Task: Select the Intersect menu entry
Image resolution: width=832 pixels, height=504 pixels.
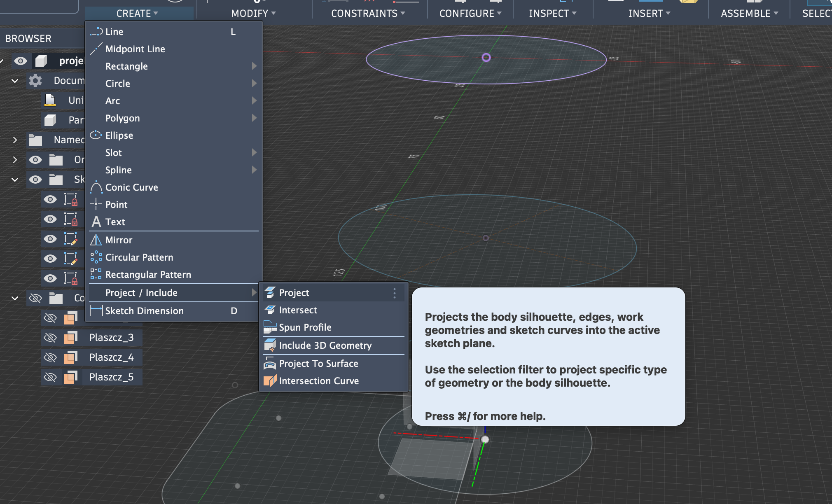Action: click(x=298, y=310)
